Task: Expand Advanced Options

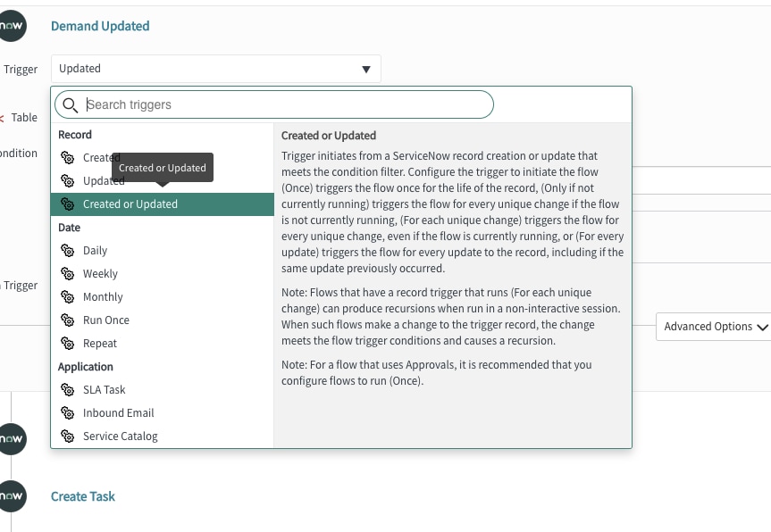Action: [x=715, y=327]
